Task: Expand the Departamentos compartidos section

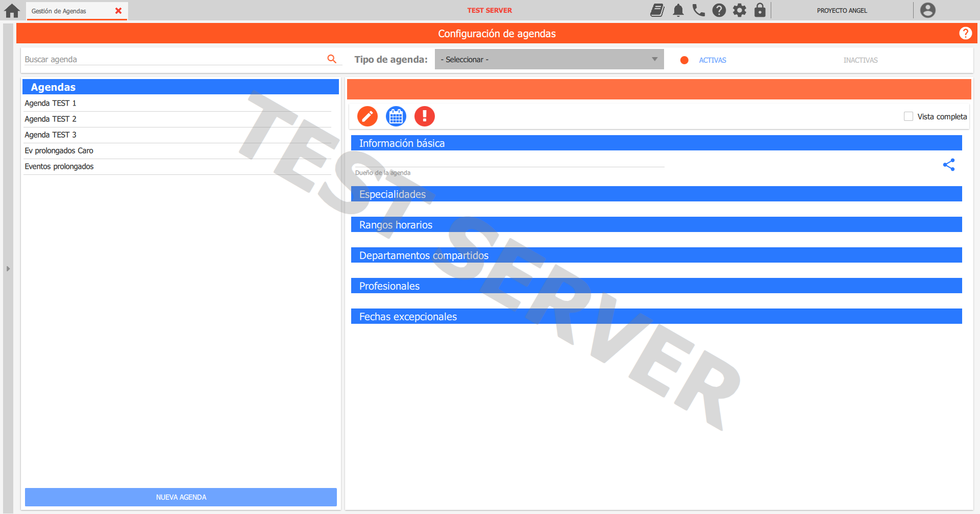Action: (x=656, y=255)
